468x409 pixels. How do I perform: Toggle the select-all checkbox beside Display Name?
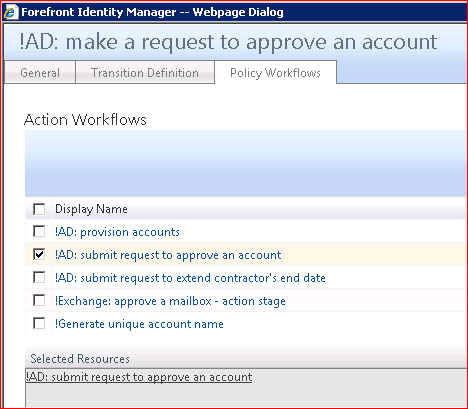tap(39, 209)
